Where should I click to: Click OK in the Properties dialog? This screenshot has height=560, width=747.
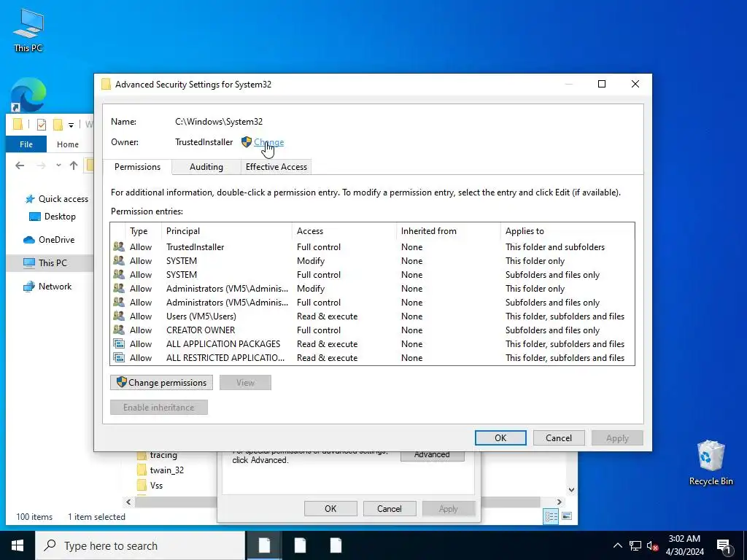[x=330, y=508]
